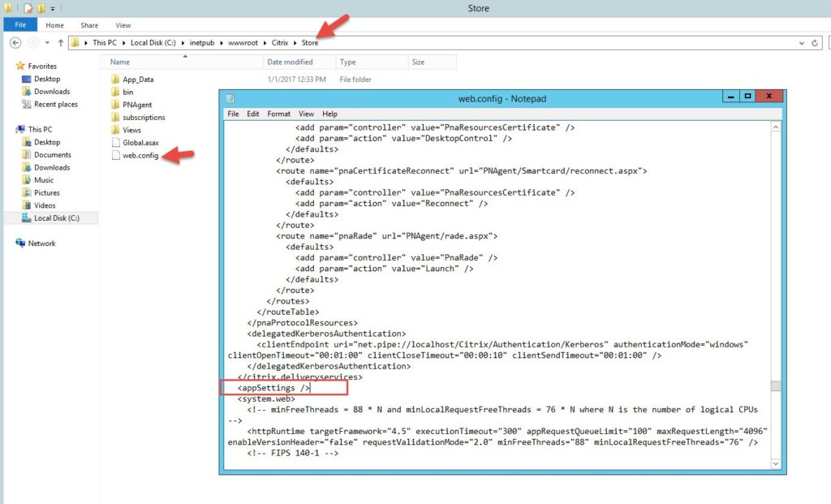Image resolution: width=831 pixels, height=504 pixels.
Task: Expand the address bar history dropdown
Action: (x=802, y=43)
